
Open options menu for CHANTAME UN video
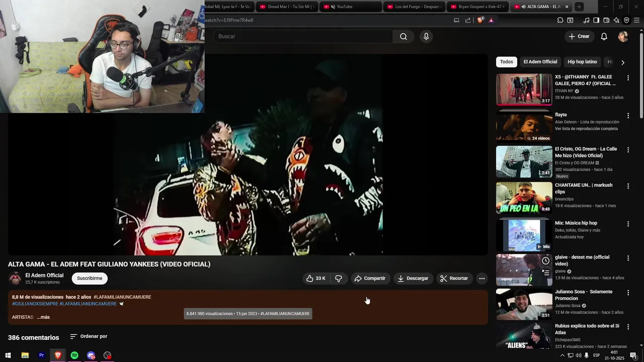pyautogui.click(x=628, y=186)
